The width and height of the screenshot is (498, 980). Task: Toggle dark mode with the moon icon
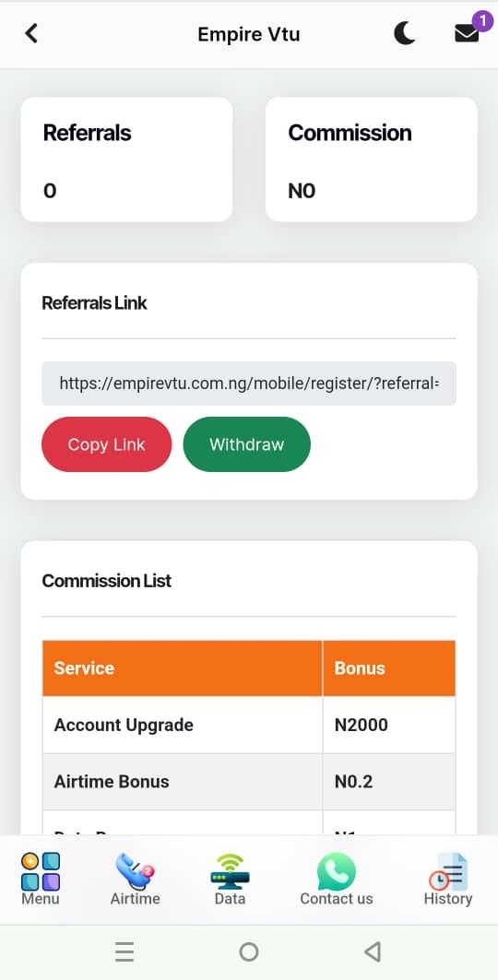point(404,33)
